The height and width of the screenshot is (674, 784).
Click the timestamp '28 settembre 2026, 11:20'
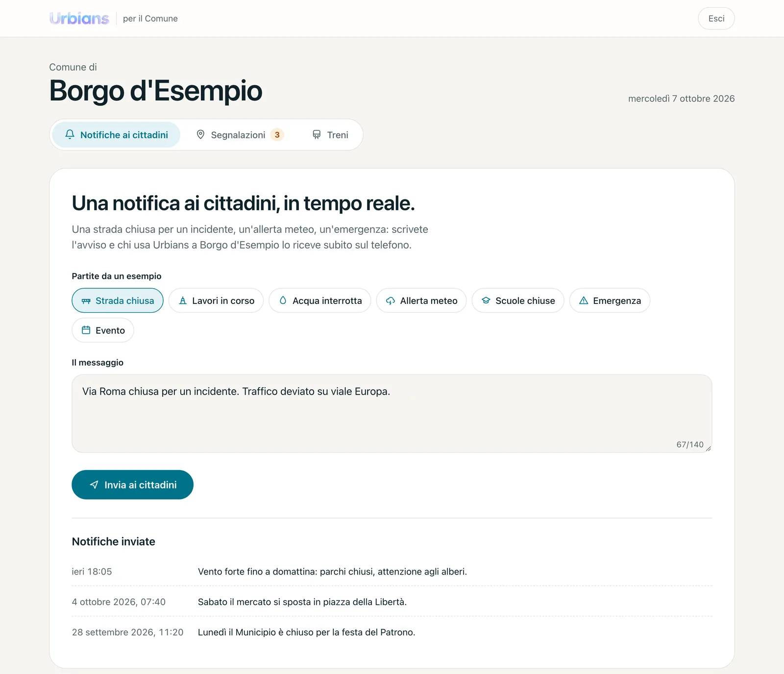[x=128, y=632]
